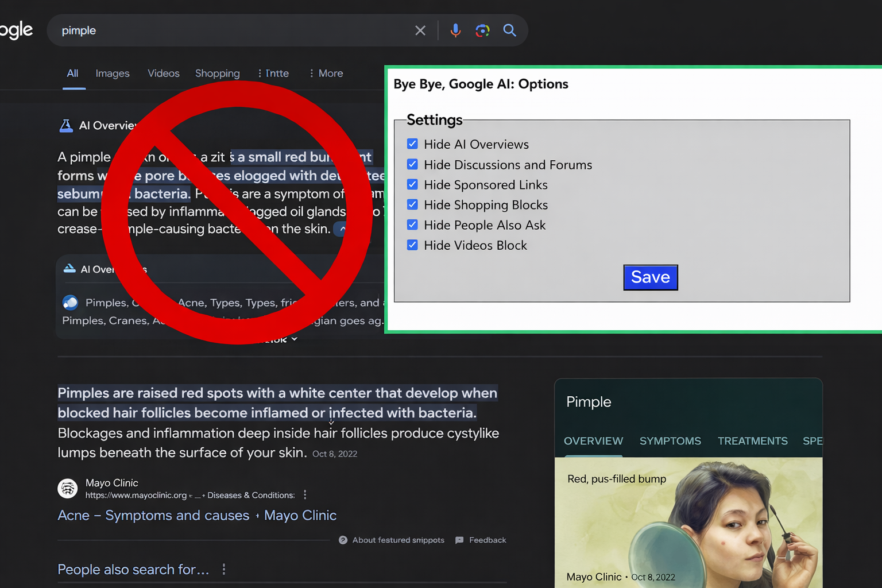Click About featured snippets link
Viewport: 882px width, 588px height.
399,540
